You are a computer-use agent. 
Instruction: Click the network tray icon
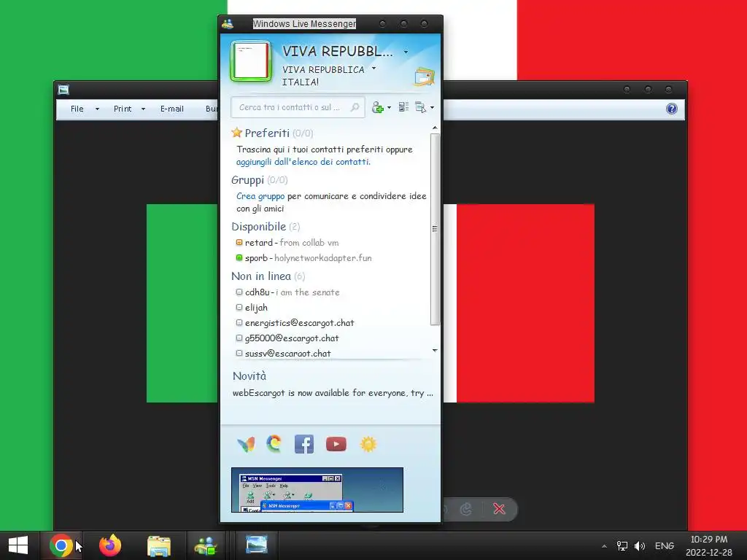click(622, 546)
